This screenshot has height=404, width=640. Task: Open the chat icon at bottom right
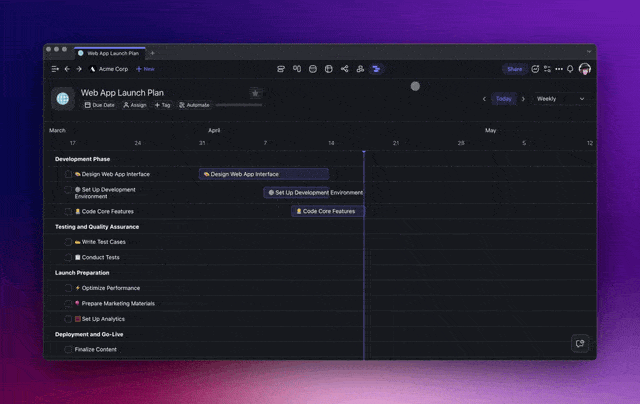(580, 343)
